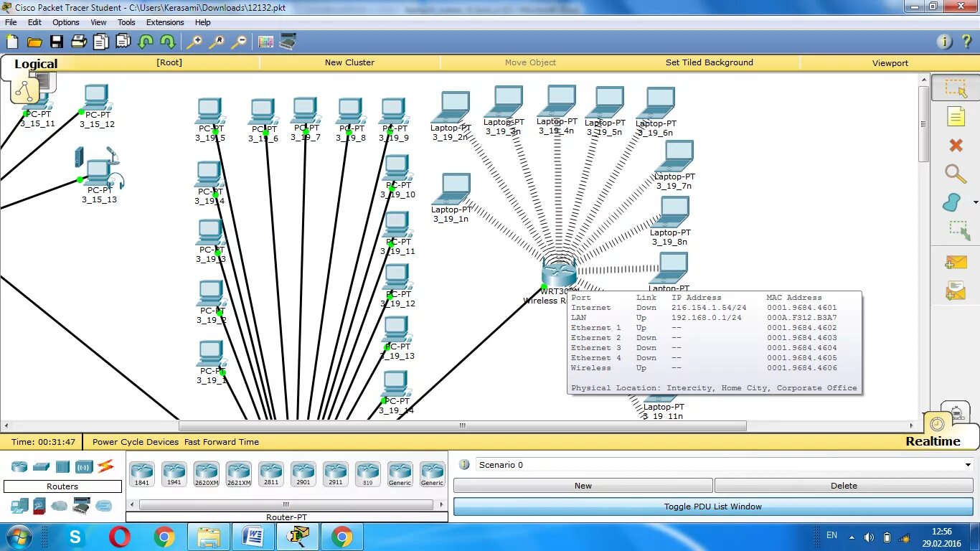This screenshot has height=551, width=980.
Task: Open the View menu
Action: click(x=99, y=22)
